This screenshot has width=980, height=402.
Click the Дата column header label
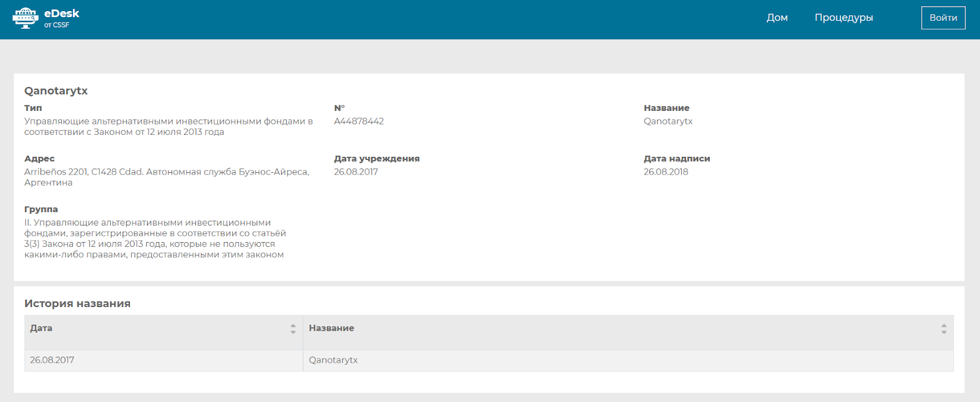pos(41,328)
